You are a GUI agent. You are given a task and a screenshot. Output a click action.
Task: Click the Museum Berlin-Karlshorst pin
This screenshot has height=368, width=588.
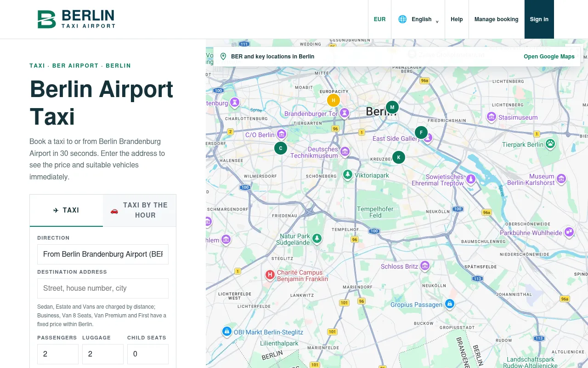click(561, 179)
